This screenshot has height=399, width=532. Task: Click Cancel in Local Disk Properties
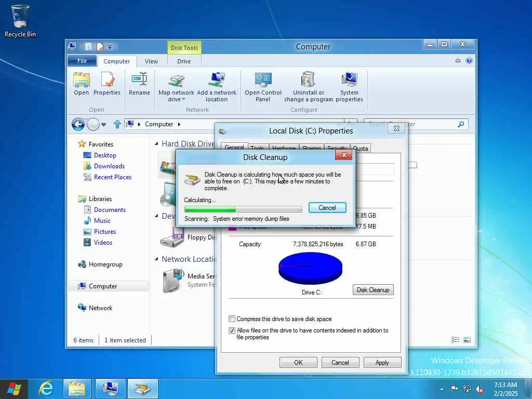[x=340, y=362]
